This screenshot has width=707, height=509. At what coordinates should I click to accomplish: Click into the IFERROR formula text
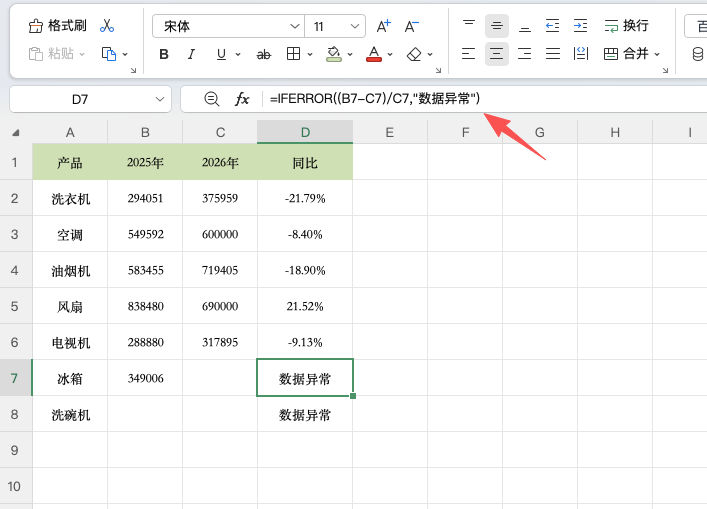pos(375,99)
